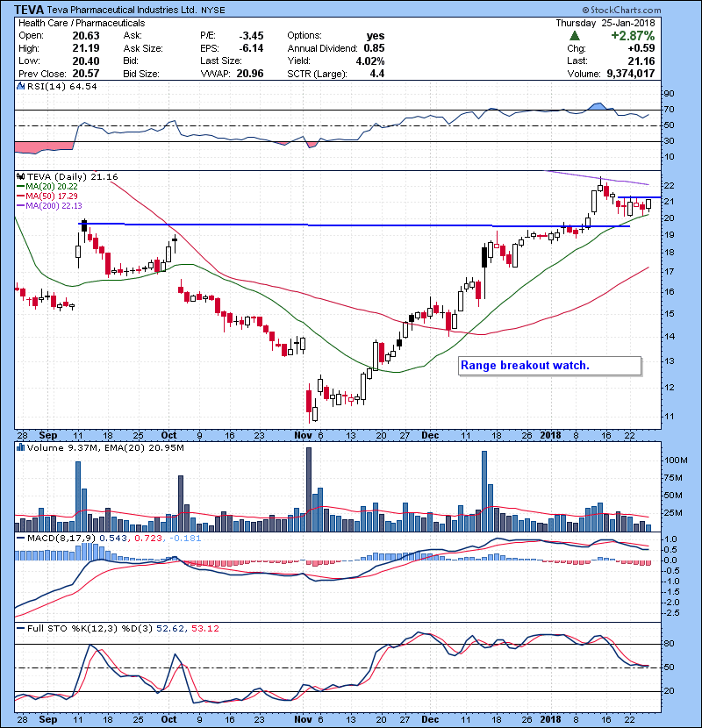The height and width of the screenshot is (728, 702).
Task: Click the tallest volume bar in early November
Action: click(x=309, y=489)
